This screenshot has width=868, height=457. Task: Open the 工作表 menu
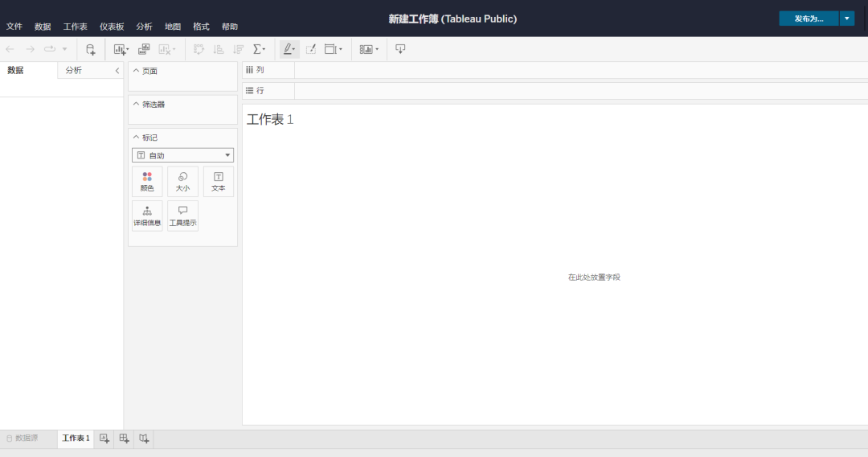76,27
